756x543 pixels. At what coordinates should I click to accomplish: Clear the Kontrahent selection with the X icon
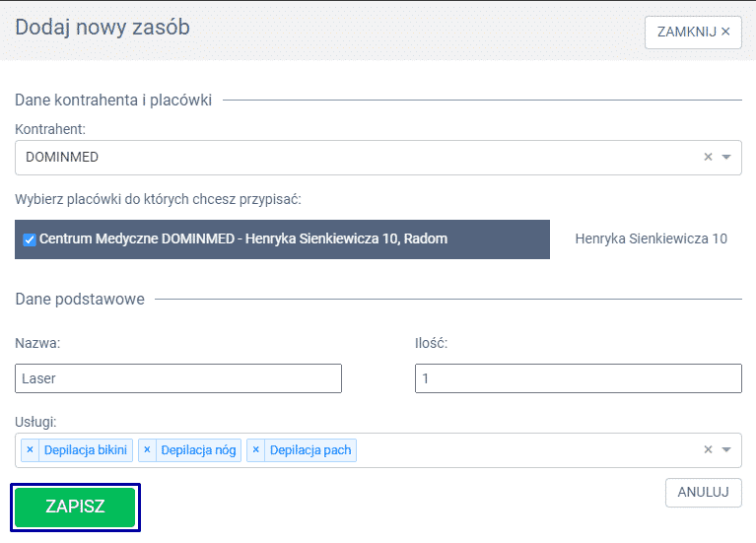tap(708, 157)
